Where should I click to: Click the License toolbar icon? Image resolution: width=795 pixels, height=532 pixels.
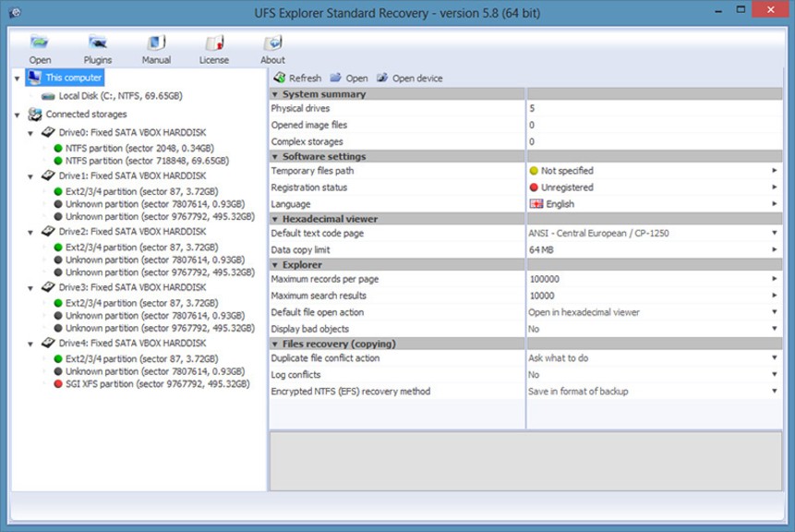pyautogui.click(x=214, y=43)
